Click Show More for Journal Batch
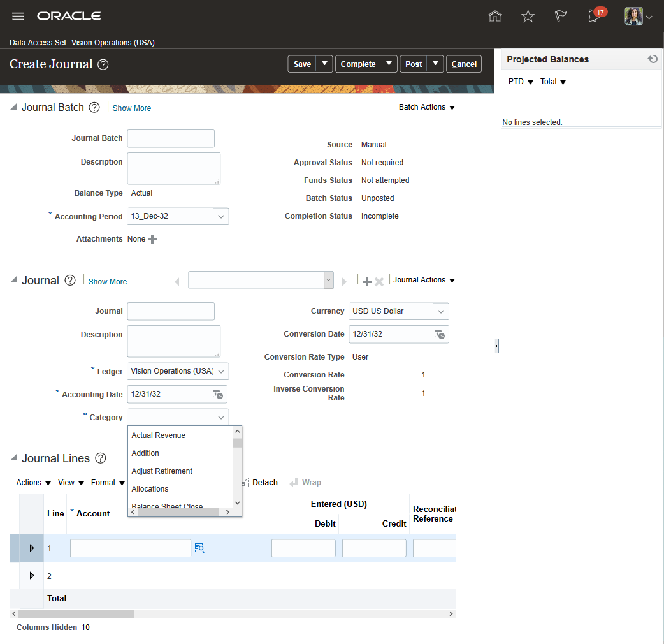 [132, 108]
